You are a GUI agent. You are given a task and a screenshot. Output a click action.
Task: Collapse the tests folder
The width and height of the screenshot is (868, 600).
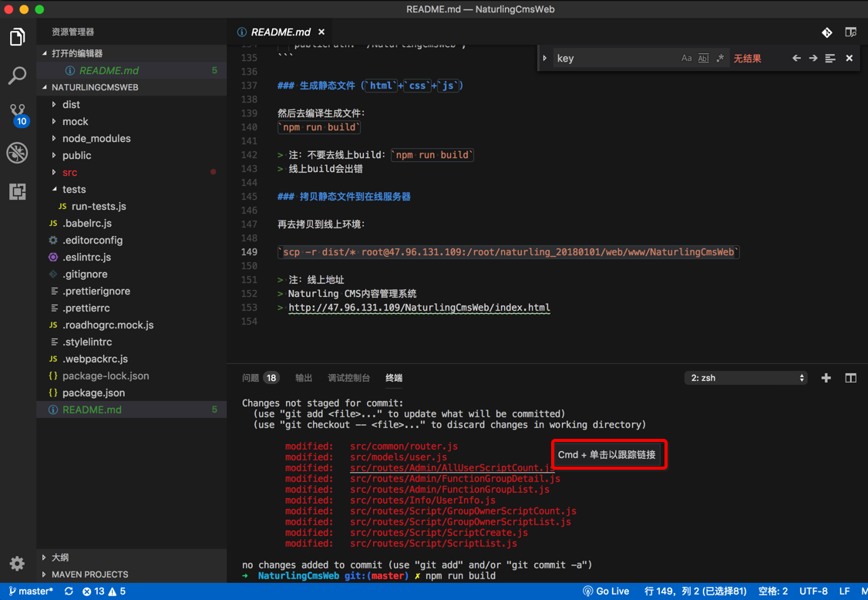pos(131,190)
